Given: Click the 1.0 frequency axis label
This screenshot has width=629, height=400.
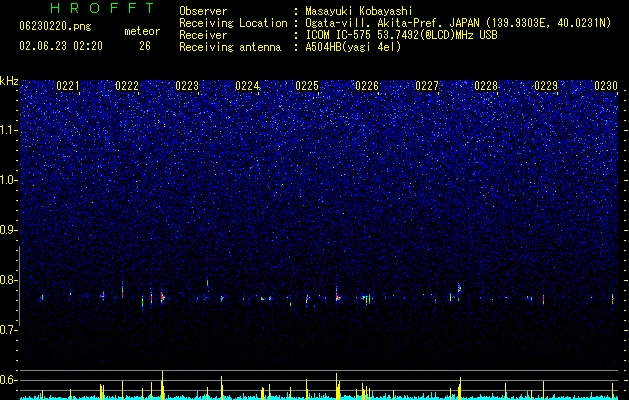Looking at the screenshot, I should click(9, 180).
